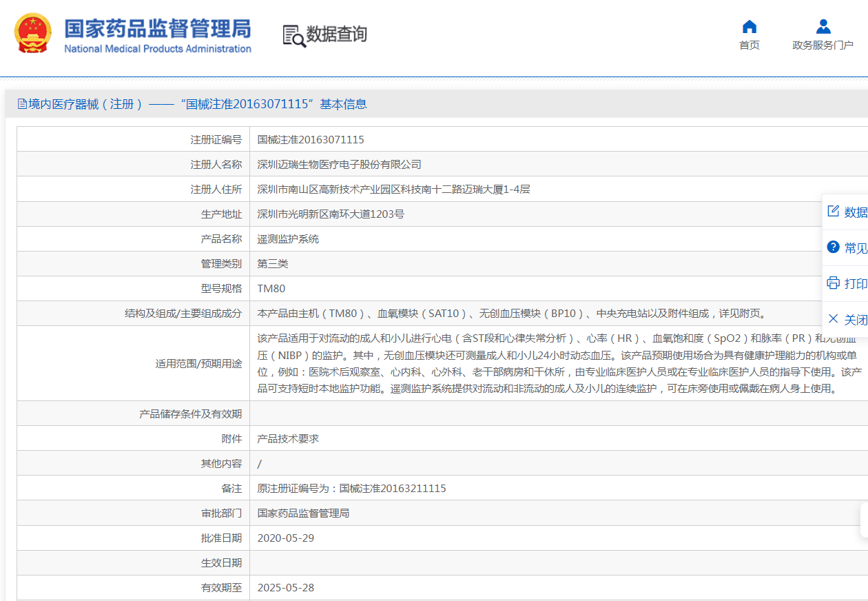Click the national emblem logo
Image resolution: width=868 pixels, height=601 pixels.
tap(33, 34)
